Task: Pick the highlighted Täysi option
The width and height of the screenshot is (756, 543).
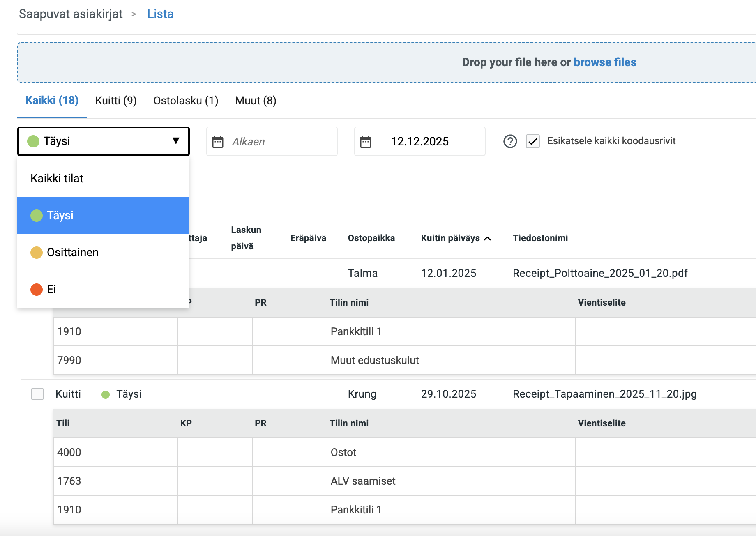Action: [x=60, y=216]
